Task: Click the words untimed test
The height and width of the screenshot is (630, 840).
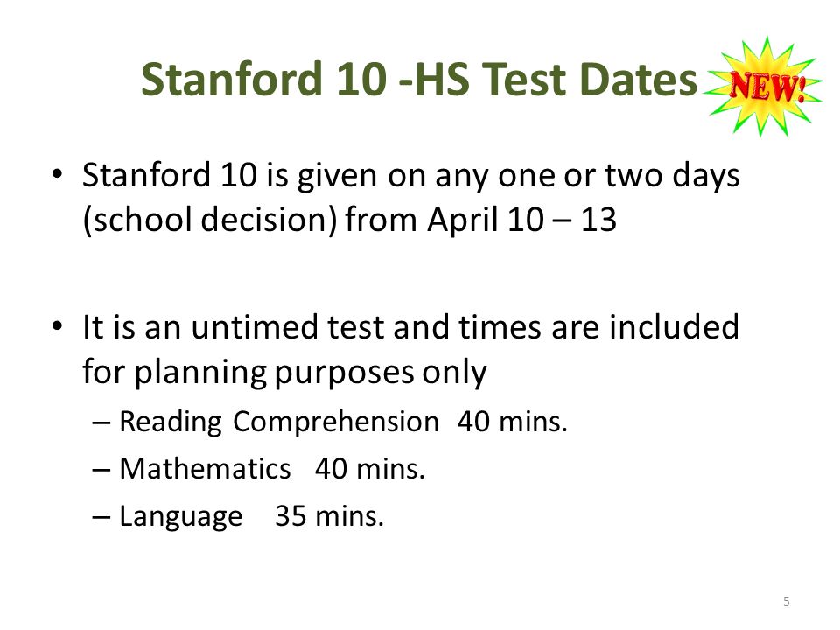Action: pos(288,326)
